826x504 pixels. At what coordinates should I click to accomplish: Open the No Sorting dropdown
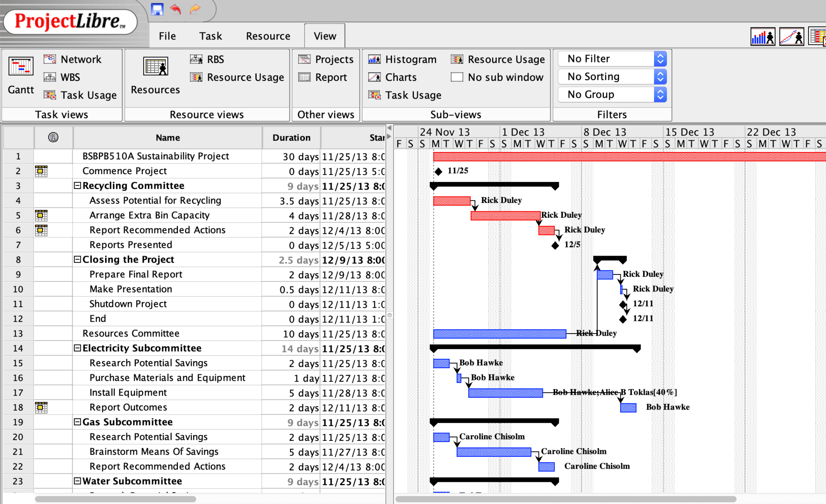click(613, 77)
